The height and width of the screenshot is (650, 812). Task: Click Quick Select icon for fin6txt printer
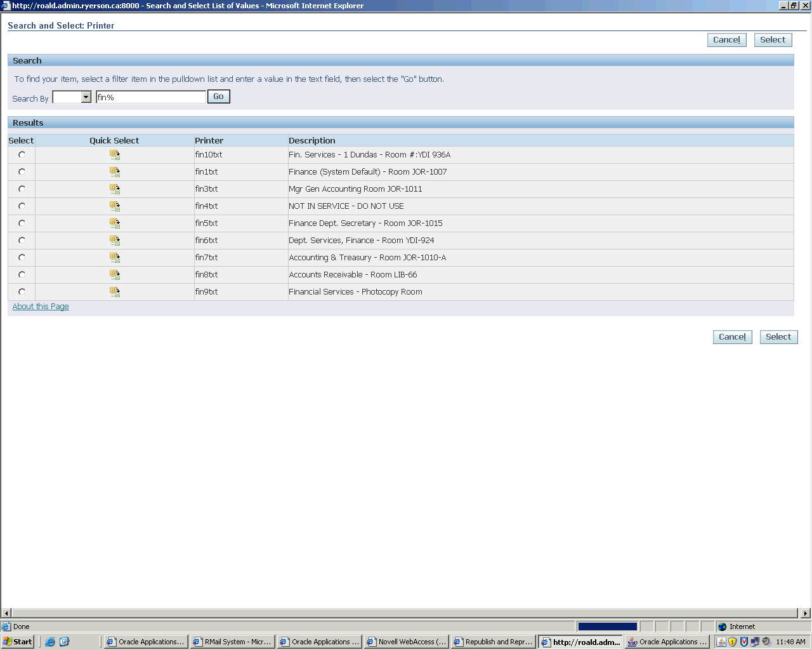point(115,241)
